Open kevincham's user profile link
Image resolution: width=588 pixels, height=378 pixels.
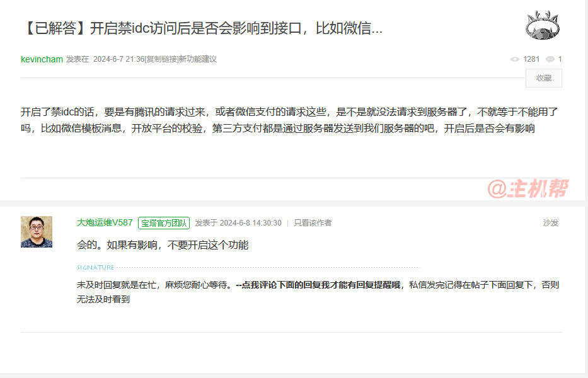[42, 59]
